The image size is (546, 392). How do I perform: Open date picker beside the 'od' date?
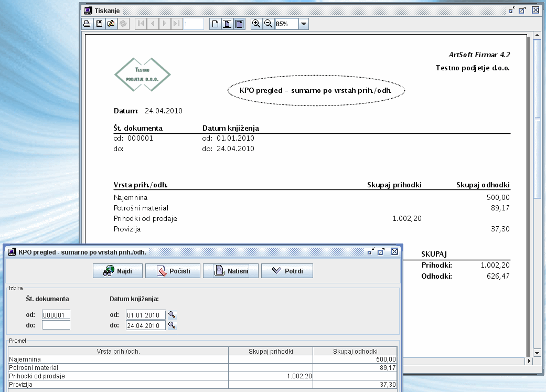tap(172, 315)
